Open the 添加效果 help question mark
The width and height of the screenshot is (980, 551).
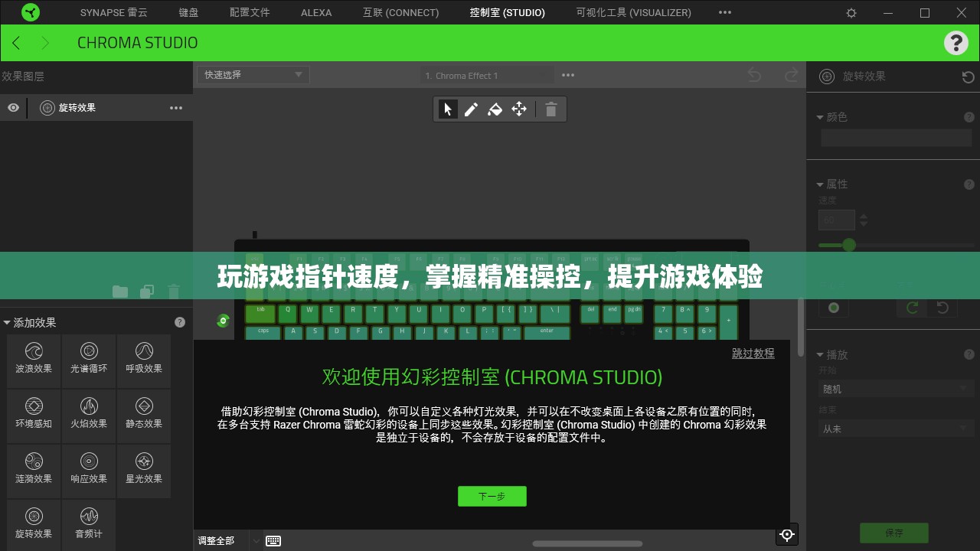[x=180, y=322]
